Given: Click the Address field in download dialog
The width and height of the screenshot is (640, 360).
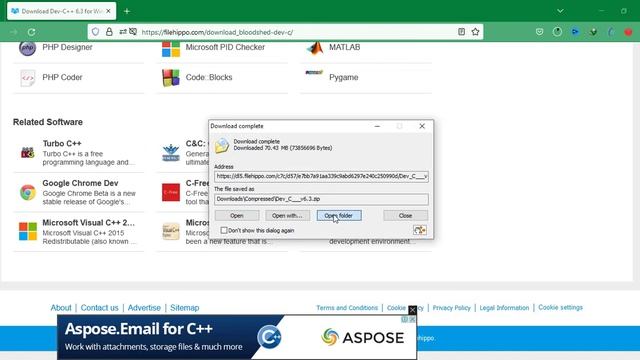Looking at the screenshot, I should click(321, 176).
